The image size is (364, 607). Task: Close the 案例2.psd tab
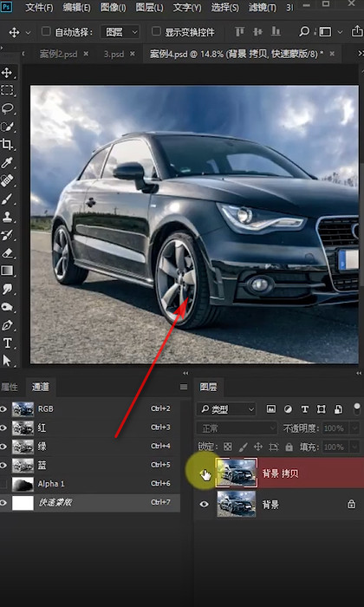(x=86, y=54)
